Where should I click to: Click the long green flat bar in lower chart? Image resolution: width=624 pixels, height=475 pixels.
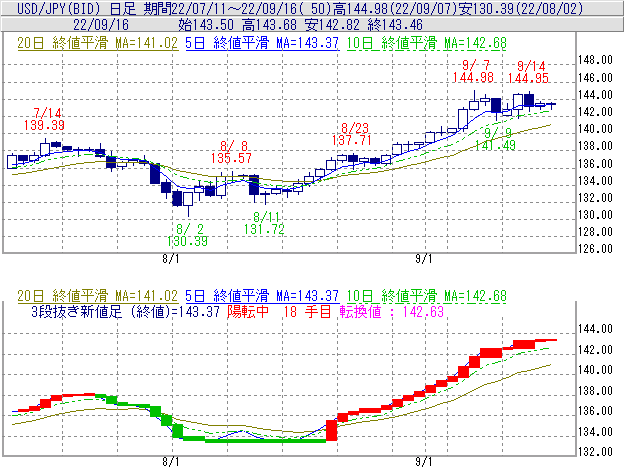pyautogui.click(x=266, y=441)
